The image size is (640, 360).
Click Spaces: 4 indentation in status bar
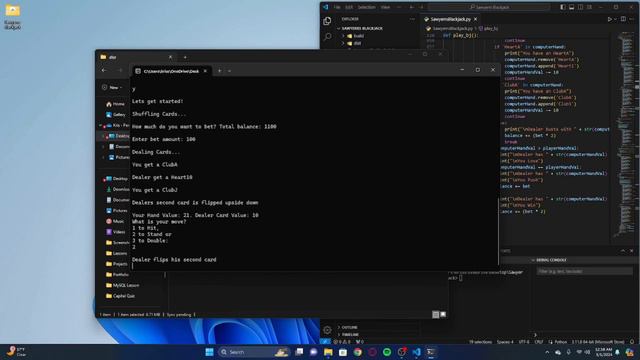pyautogui.click(x=505, y=342)
